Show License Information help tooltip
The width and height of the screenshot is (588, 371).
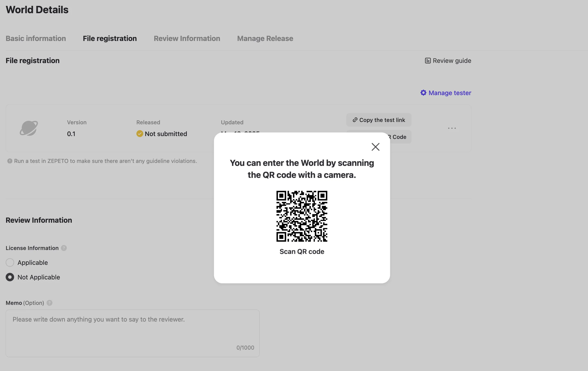64,248
